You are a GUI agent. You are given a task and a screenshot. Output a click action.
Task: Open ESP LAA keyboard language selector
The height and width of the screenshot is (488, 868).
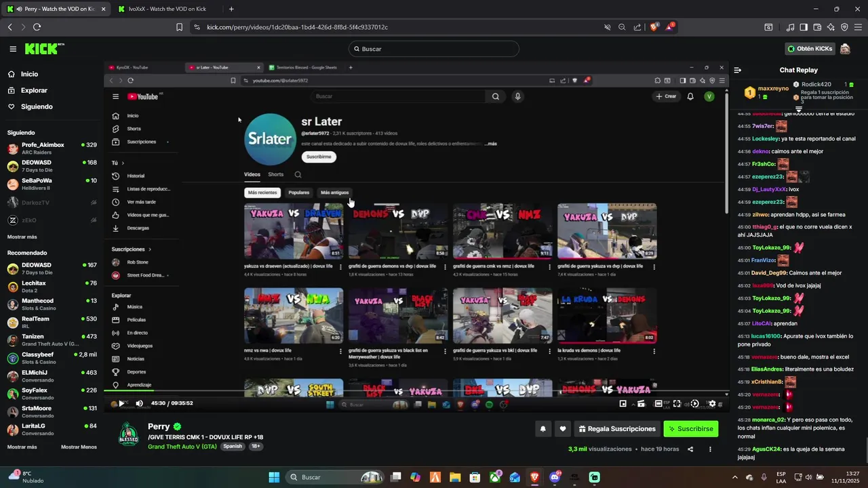pyautogui.click(x=781, y=477)
